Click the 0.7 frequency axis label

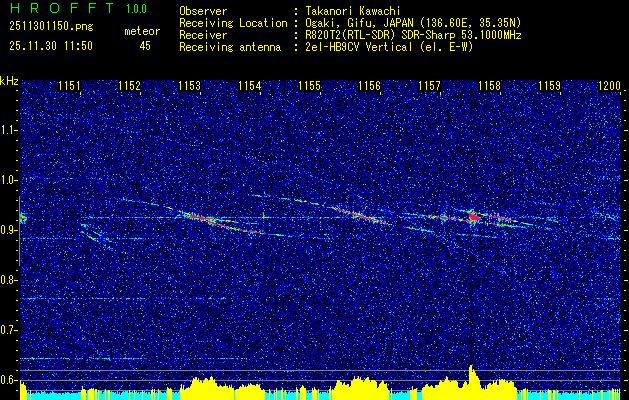coord(9,330)
